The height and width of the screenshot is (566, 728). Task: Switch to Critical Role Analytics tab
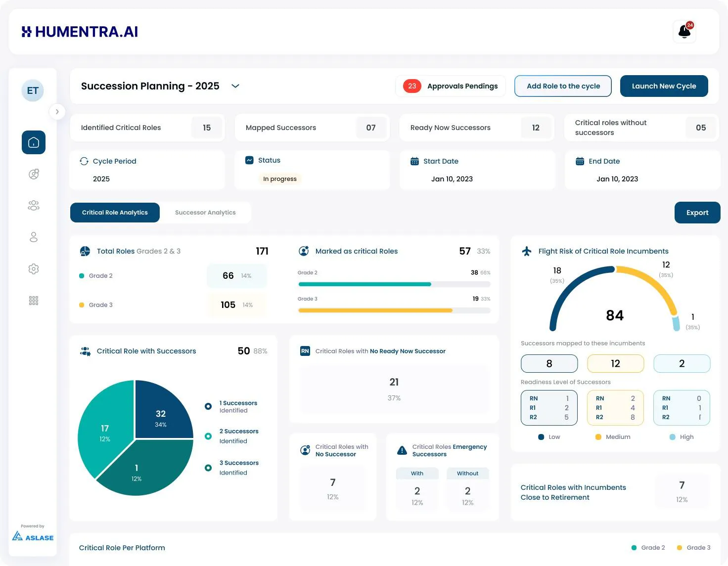click(x=115, y=213)
